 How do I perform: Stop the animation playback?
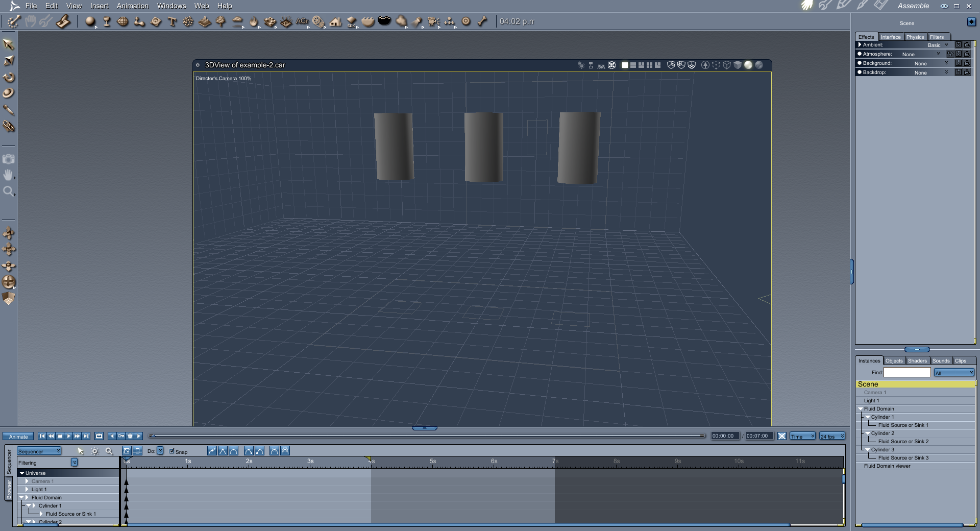coord(60,436)
